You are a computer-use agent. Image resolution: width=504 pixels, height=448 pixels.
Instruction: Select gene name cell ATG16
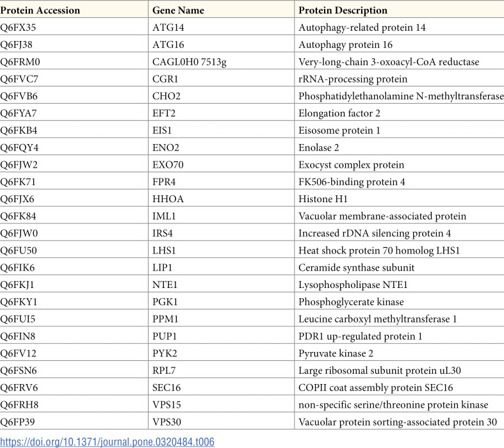pyautogui.click(x=168, y=44)
